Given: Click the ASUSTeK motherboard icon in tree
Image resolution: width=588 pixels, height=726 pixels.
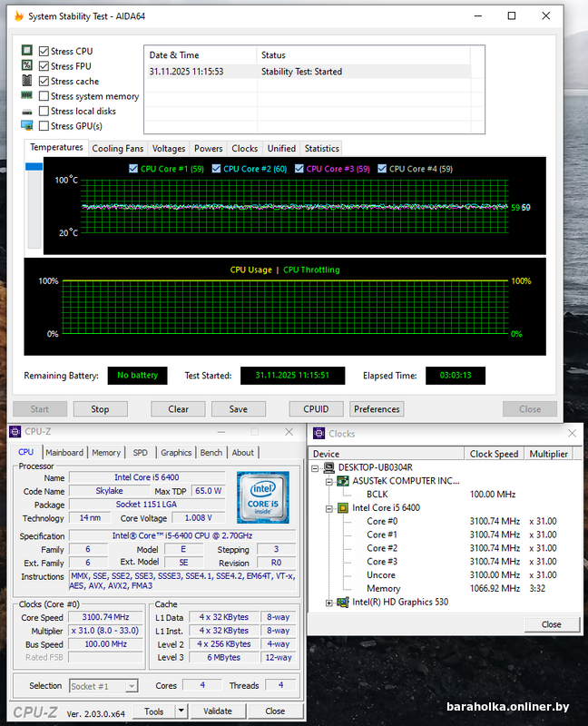Looking at the screenshot, I should tap(343, 481).
